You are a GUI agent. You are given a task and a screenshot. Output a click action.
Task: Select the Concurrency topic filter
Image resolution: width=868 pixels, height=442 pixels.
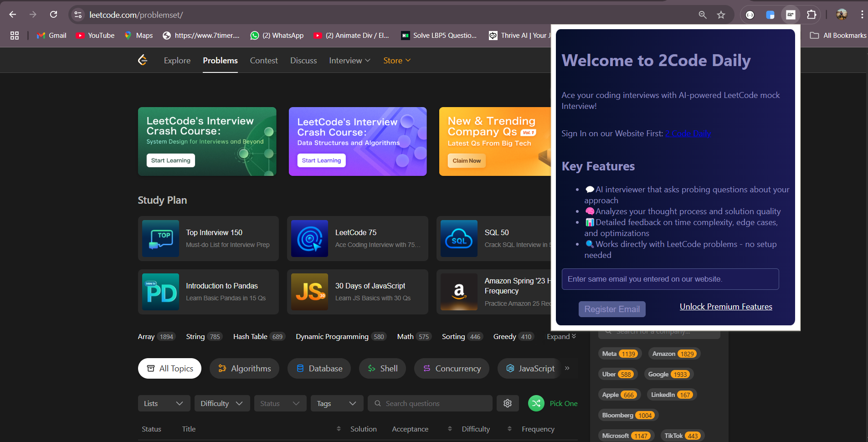point(452,368)
